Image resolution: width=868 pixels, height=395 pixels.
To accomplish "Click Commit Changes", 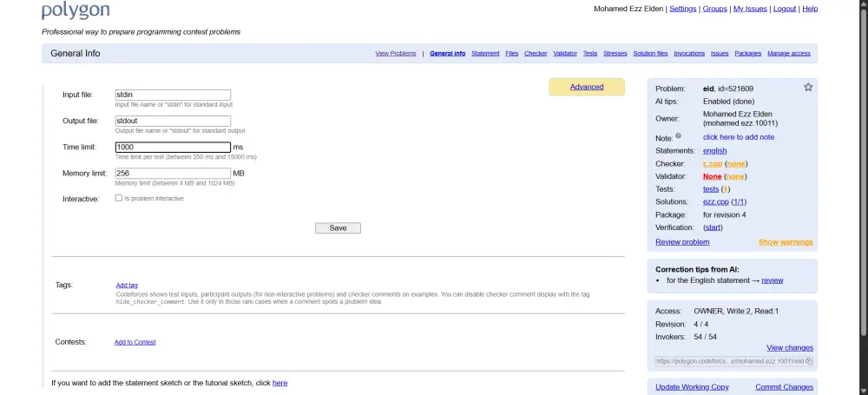I will click(x=785, y=387).
